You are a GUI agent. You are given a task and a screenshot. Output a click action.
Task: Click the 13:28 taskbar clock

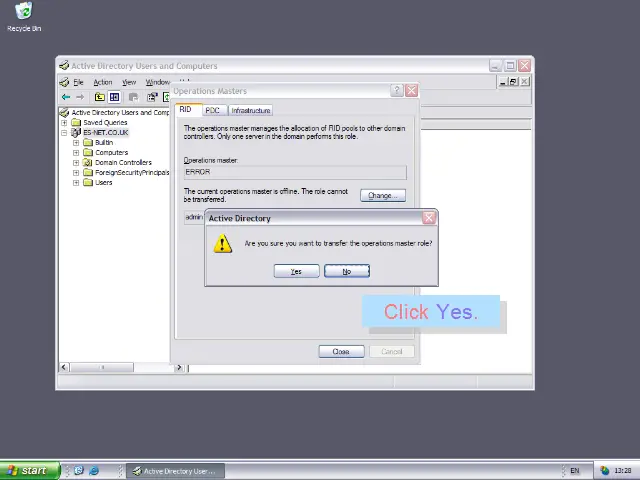(622, 471)
